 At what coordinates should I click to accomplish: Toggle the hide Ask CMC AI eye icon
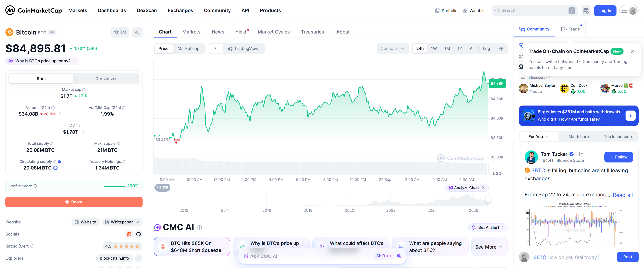click(x=399, y=256)
